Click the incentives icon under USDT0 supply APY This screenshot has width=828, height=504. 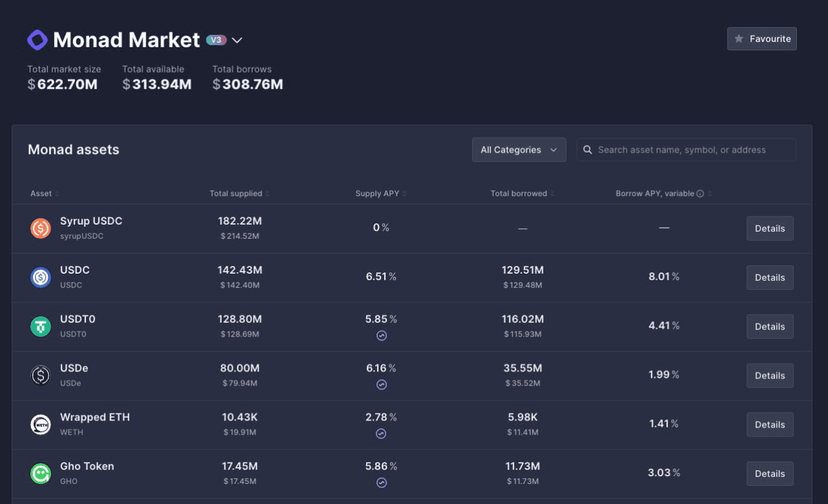pos(382,336)
